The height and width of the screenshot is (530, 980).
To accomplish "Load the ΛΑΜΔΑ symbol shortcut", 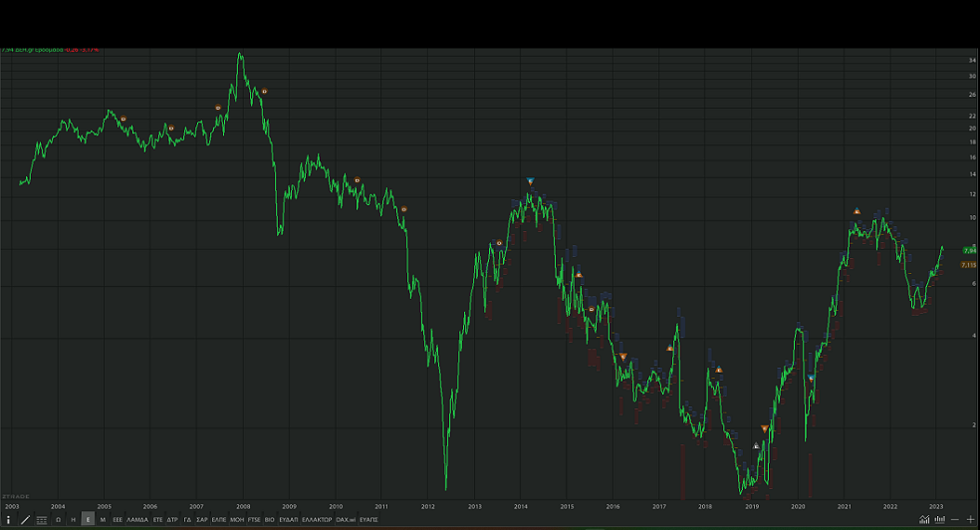I will [x=137, y=519].
